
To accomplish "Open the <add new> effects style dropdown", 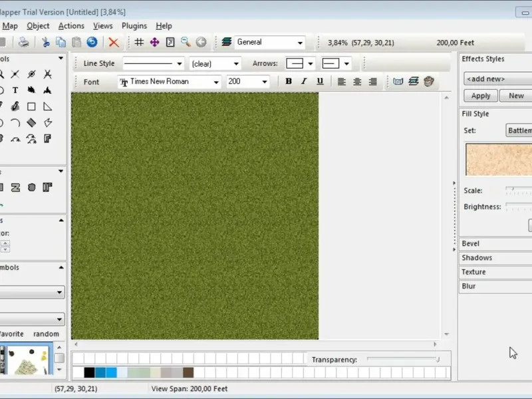I will [497, 78].
